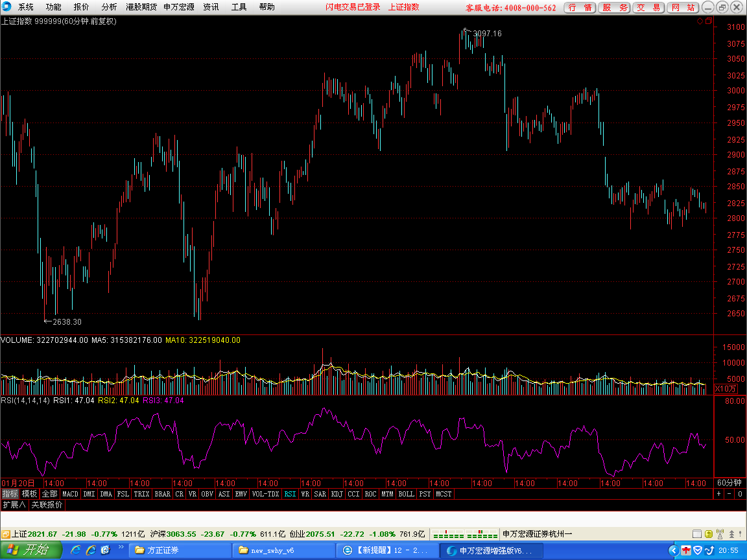This screenshot has width=747, height=560.
Task: Select the 模板 tab
Action: pyautogui.click(x=30, y=494)
